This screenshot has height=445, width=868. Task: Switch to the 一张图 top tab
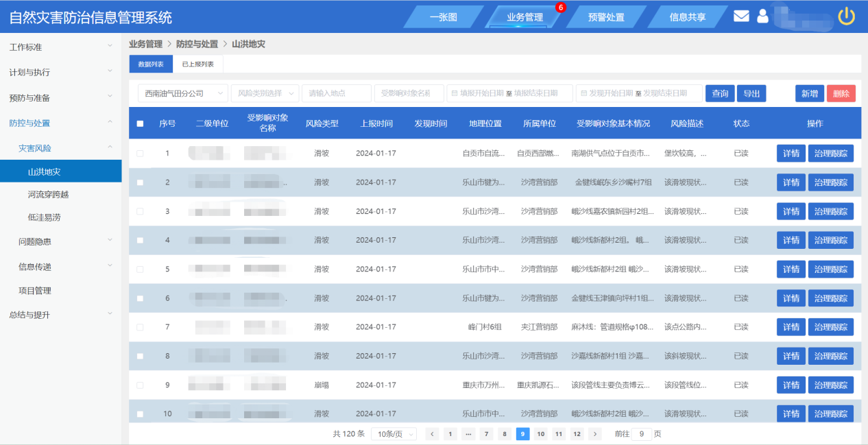(444, 17)
